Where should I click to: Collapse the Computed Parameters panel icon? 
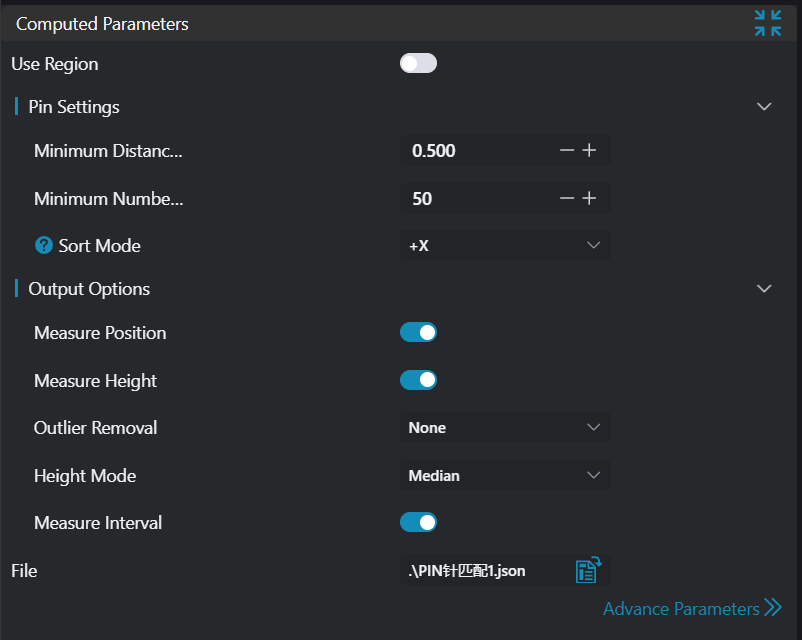[768, 23]
